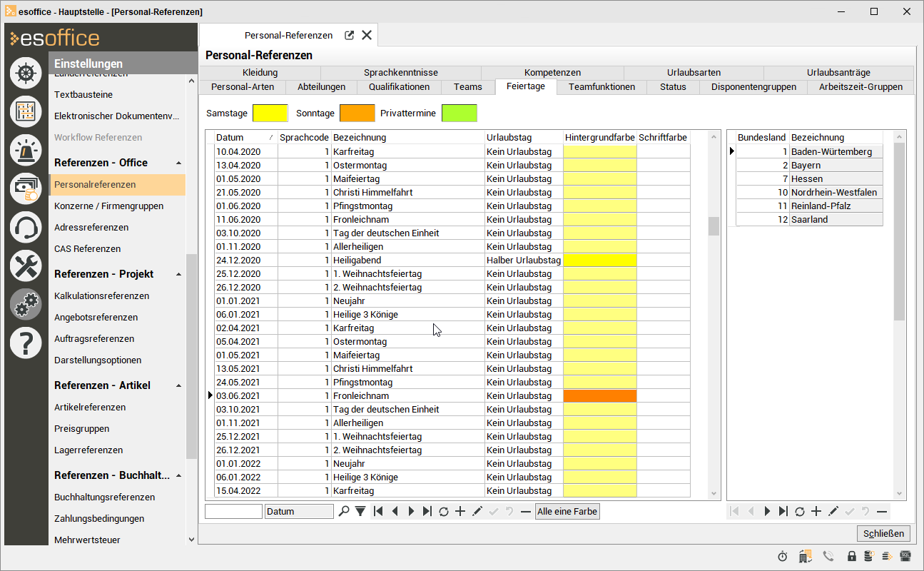The image size is (924, 571).
Task: Click the SQL icon in status bar
Action: click(905, 556)
